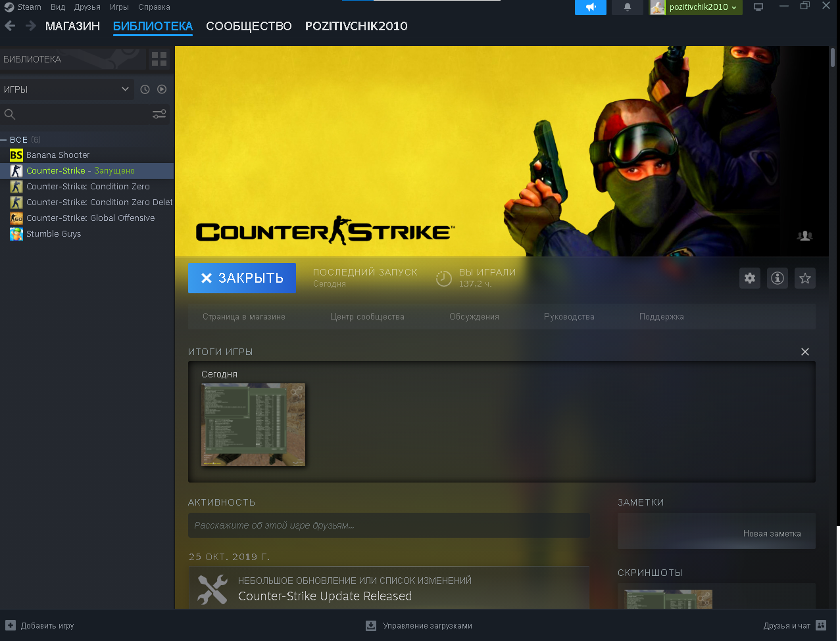The height and width of the screenshot is (641, 840).
Task: Switch to the Магазин tab
Action: click(72, 26)
